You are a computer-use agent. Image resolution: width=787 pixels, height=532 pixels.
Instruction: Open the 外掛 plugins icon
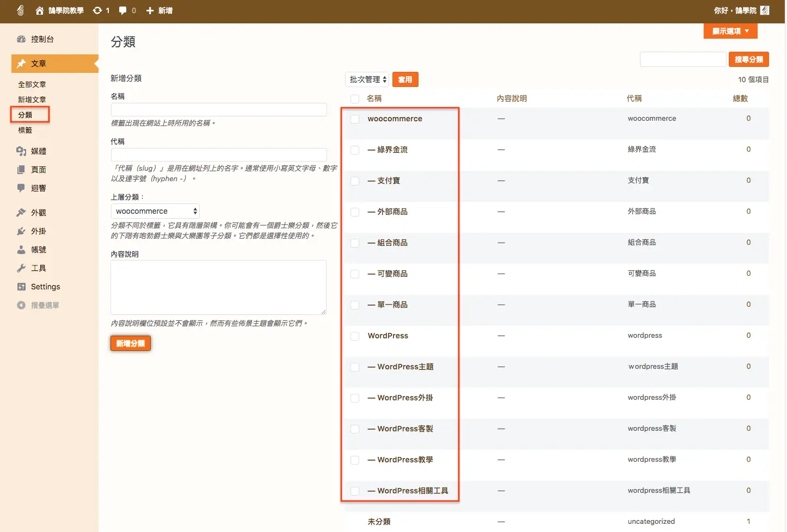click(21, 231)
